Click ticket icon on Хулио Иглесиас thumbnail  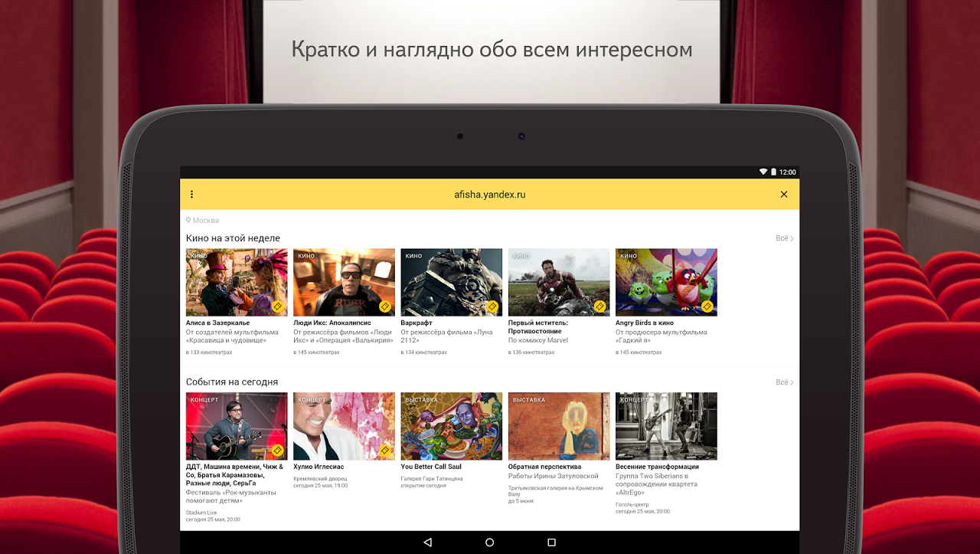[x=385, y=450]
